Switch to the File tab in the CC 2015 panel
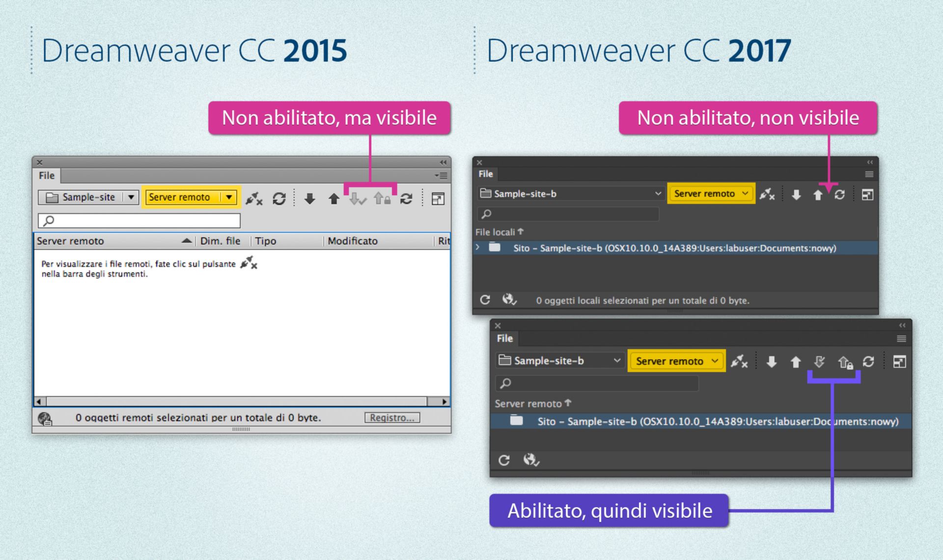Image resolution: width=943 pixels, height=560 pixels. (46, 175)
